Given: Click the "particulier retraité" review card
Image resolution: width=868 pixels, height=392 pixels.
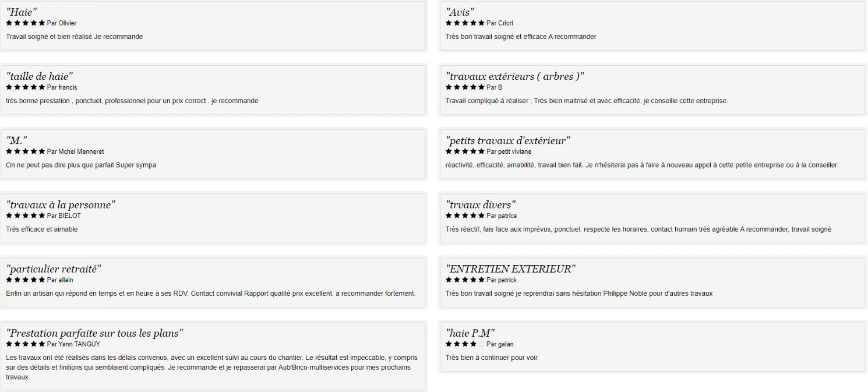Looking at the screenshot, I should pyautogui.click(x=213, y=282).
